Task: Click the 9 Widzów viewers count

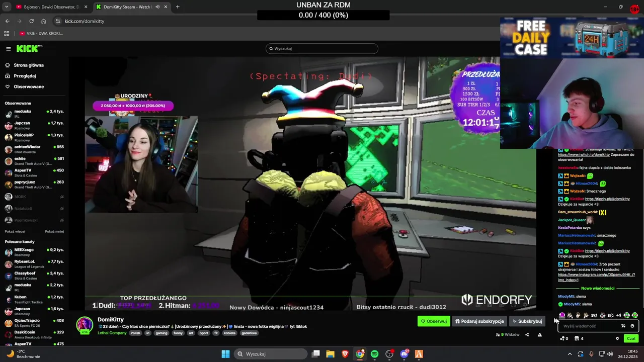Action: 508,335
